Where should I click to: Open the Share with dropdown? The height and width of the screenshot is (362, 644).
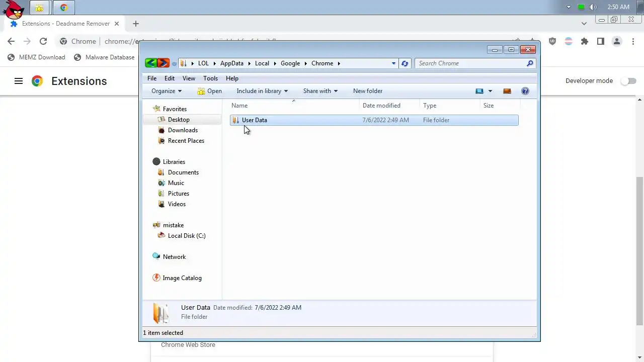[320, 91]
